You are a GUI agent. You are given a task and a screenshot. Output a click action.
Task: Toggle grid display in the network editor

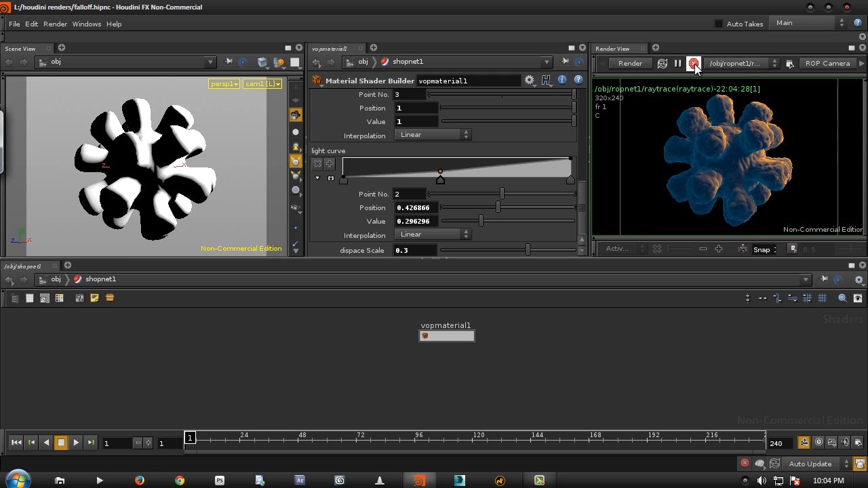[823, 298]
